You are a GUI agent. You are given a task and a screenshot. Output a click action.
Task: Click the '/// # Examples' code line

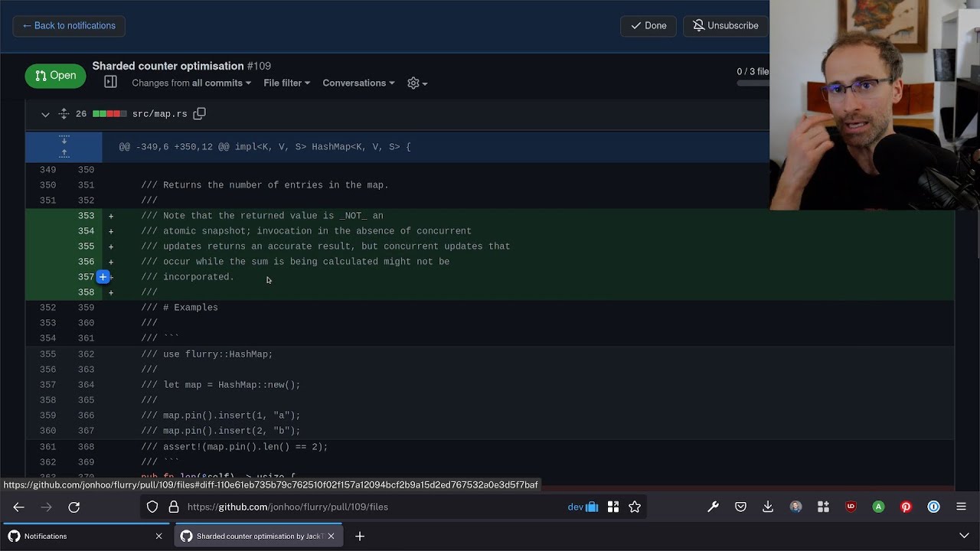[179, 308]
